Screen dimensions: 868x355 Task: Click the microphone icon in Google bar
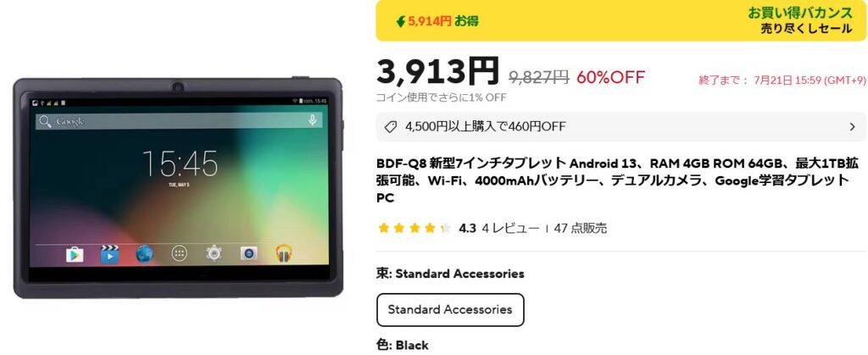(313, 120)
